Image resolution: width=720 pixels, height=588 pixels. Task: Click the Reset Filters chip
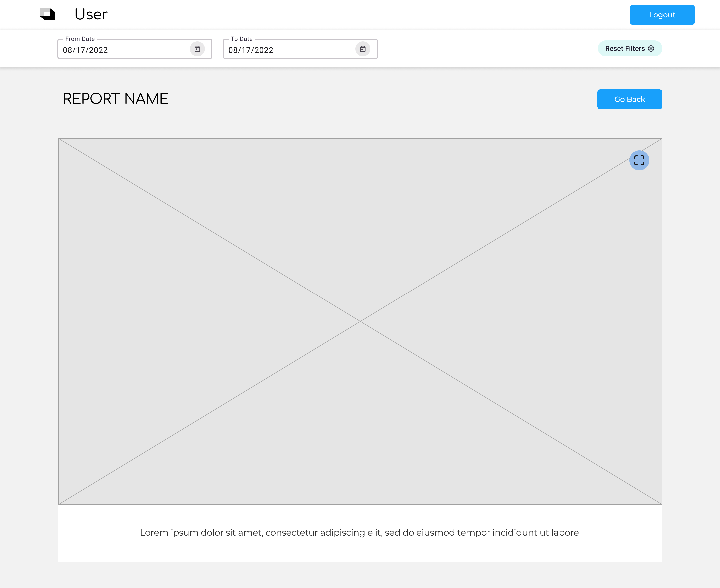pyautogui.click(x=630, y=48)
